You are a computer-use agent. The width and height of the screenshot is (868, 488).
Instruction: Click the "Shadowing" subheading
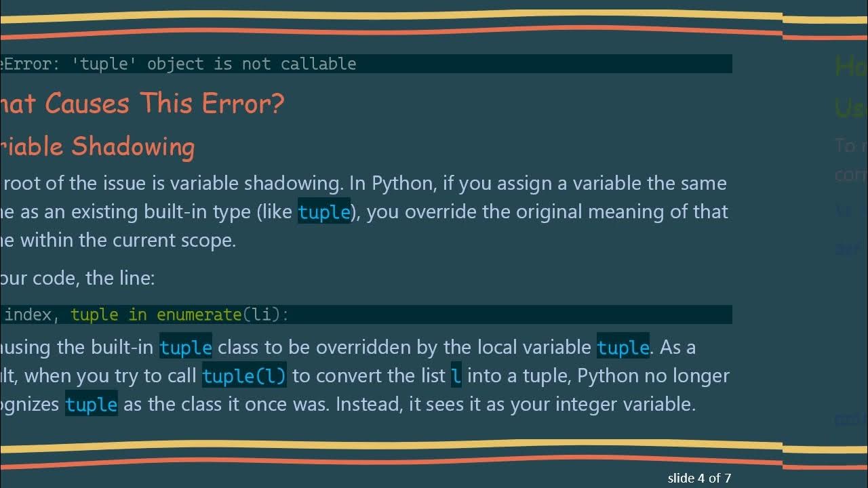coord(133,146)
